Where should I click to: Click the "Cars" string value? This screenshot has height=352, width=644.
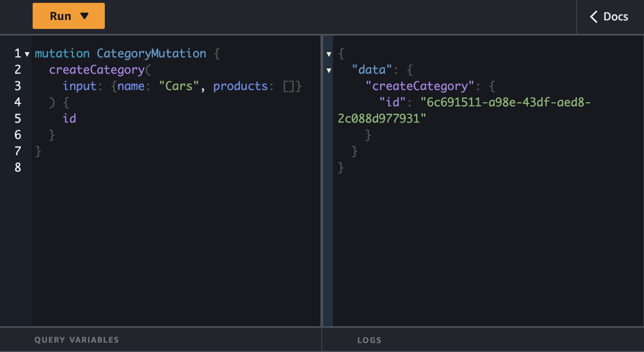[x=179, y=86]
